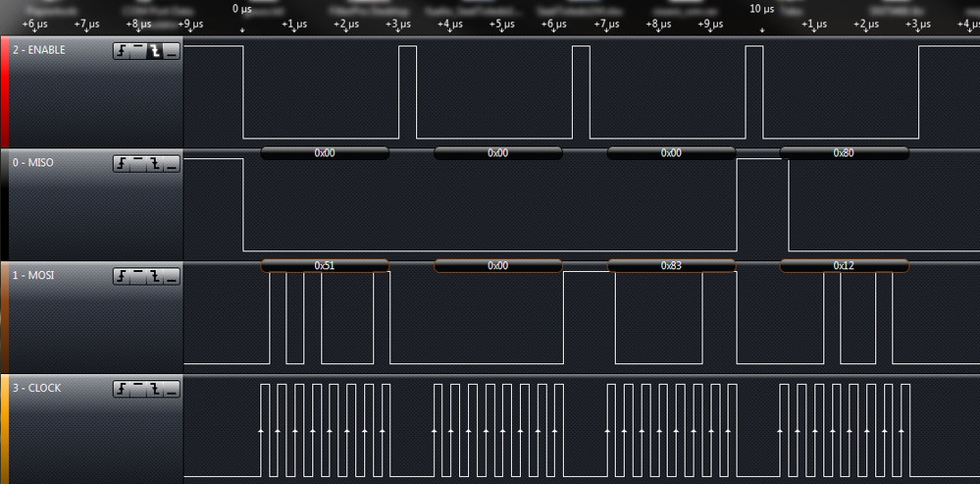Set falling-edge trigger on CLOCK channel
The height and width of the screenshot is (484, 980).
click(155, 389)
